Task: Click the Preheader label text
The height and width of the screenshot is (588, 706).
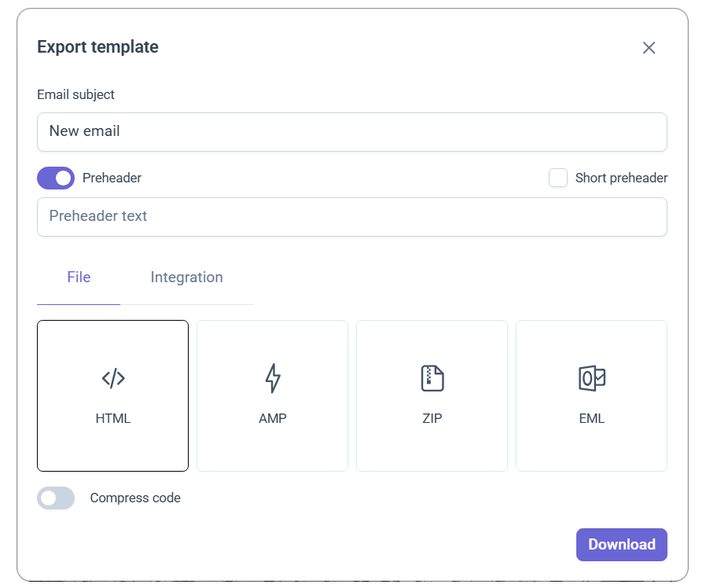Action: (x=112, y=178)
